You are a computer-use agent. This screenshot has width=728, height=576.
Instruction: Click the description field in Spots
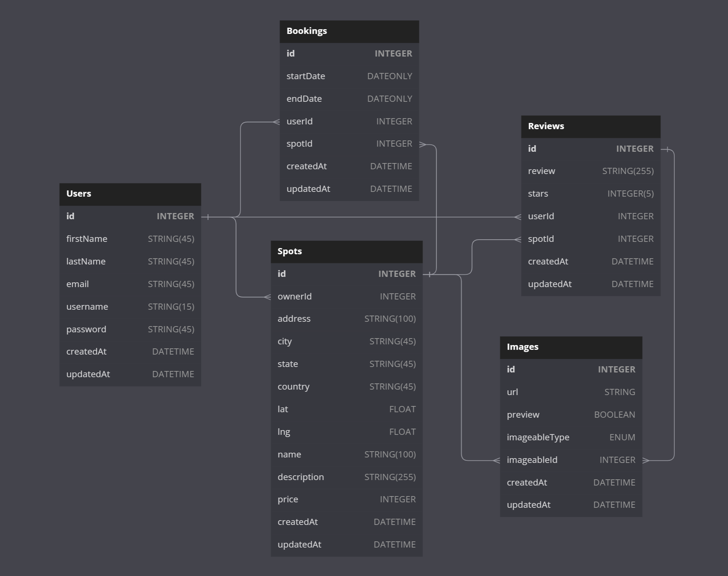(346, 477)
